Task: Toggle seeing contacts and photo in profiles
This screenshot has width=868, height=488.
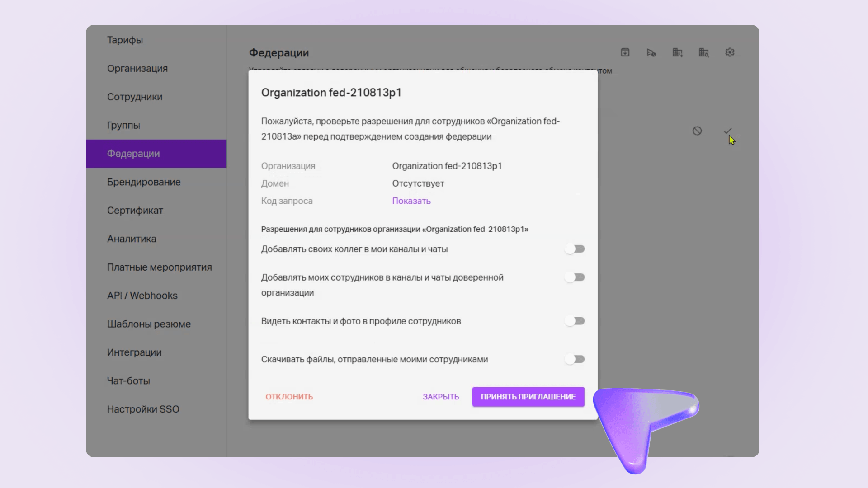Action: (x=575, y=321)
